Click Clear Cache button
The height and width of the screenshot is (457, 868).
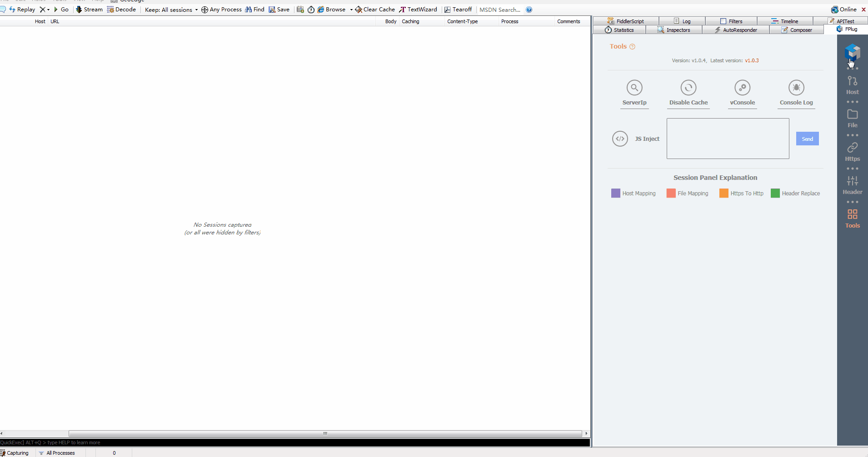(375, 10)
